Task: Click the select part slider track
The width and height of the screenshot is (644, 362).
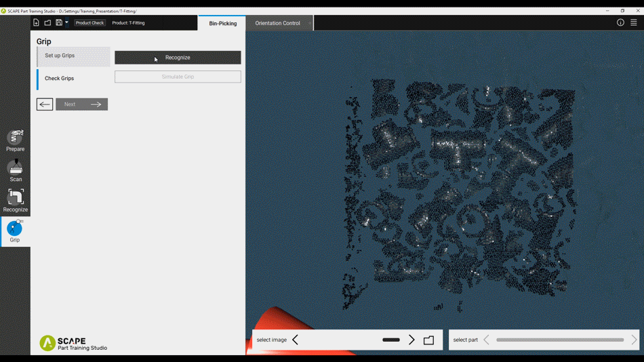Action: pyautogui.click(x=560, y=340)
